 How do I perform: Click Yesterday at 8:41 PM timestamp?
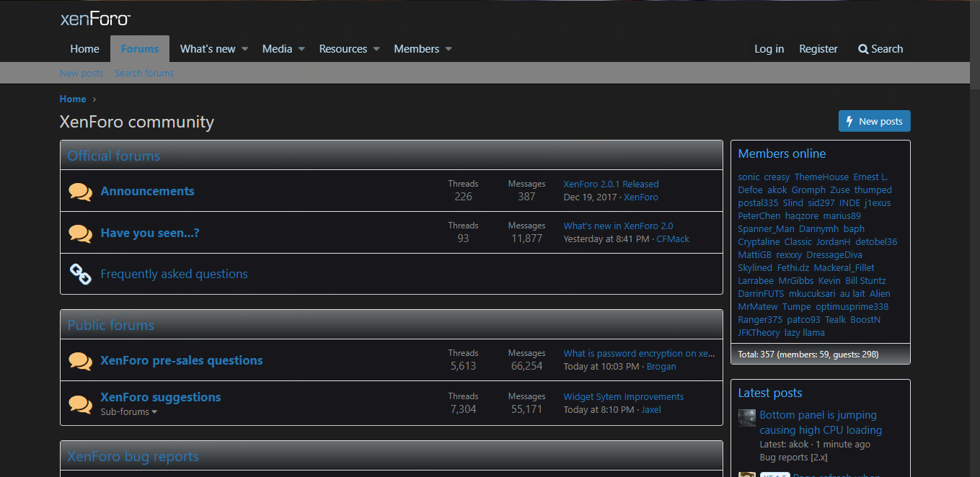pyautogui.click(x=606, y=239)
